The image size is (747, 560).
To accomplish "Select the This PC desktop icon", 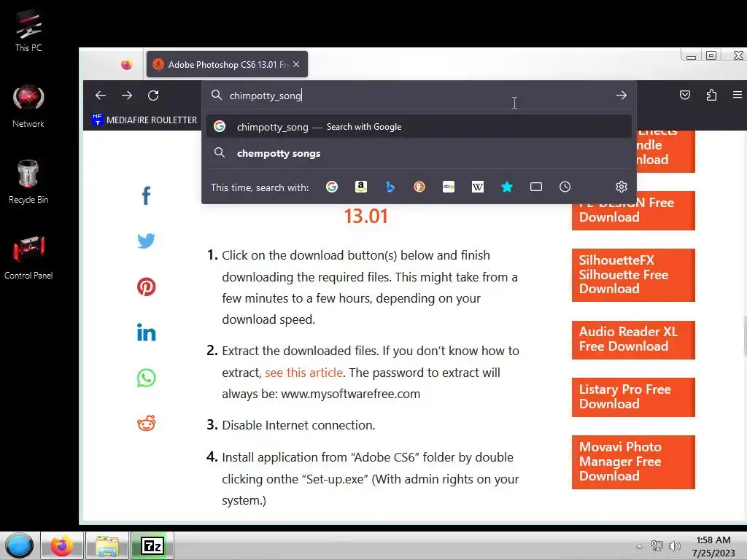I will (28, 31).
